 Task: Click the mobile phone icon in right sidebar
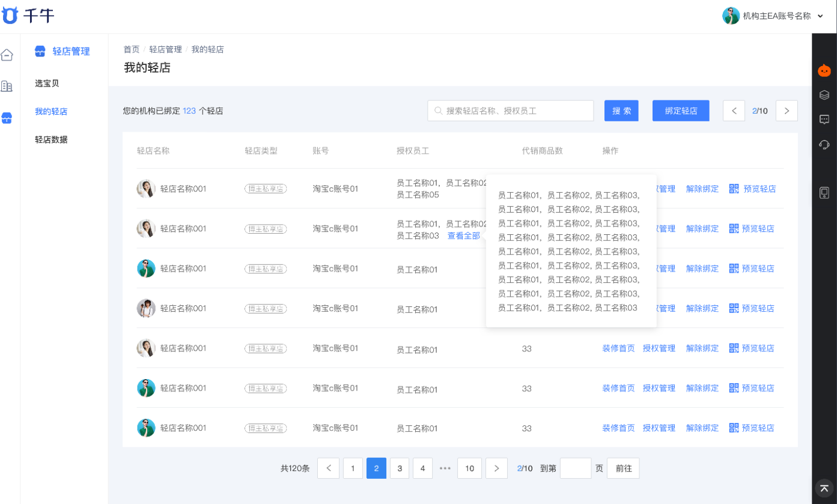pyautogui.click(x=824, y=193)
